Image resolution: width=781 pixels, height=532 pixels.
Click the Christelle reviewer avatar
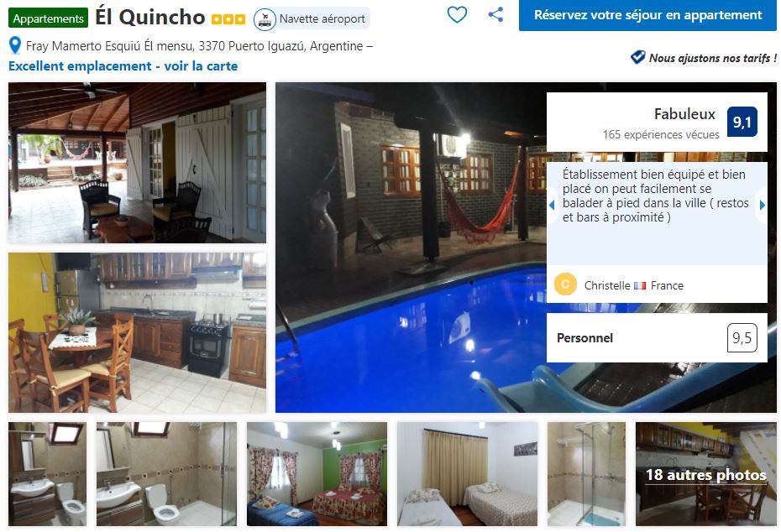coord(565,284)
